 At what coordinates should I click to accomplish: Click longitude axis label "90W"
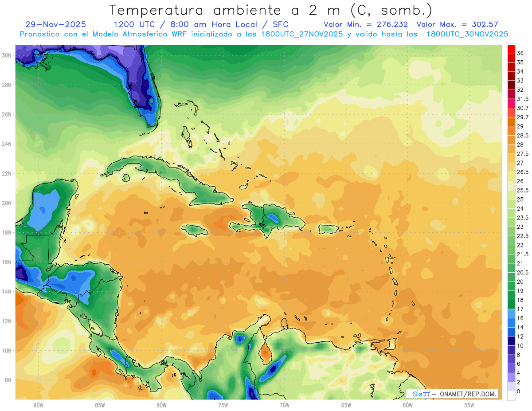[38, 405]
